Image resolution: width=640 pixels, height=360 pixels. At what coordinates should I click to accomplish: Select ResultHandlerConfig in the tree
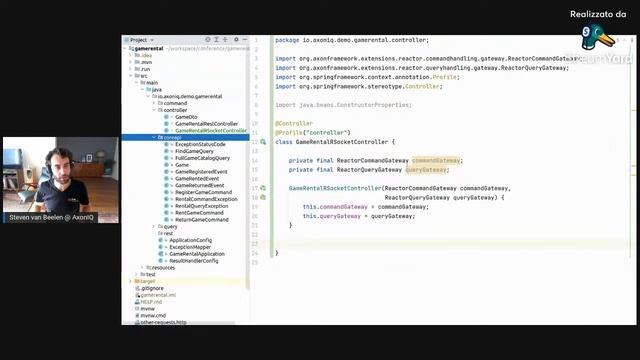click(x=194, y=261)
